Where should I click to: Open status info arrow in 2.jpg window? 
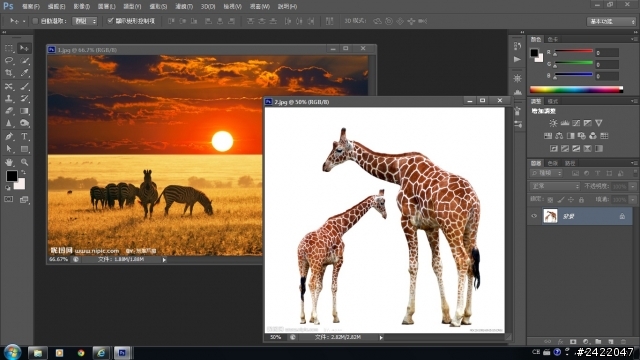(381, 338)
